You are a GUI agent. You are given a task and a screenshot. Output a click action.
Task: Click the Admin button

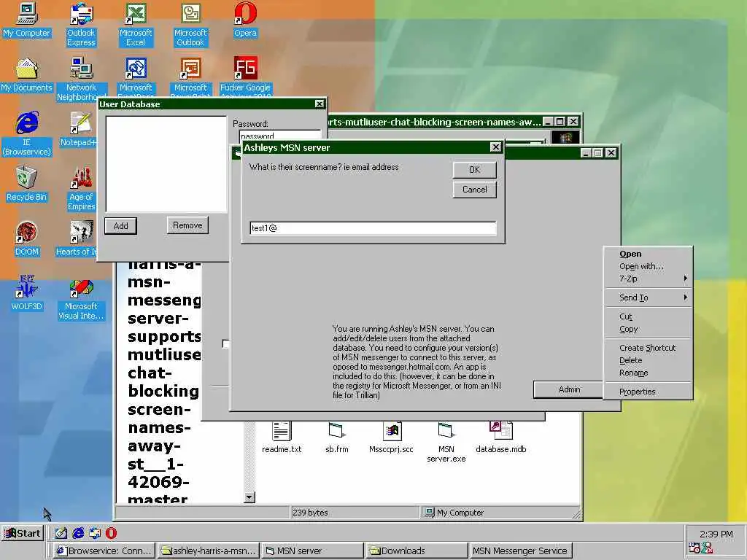click(569, 389)
